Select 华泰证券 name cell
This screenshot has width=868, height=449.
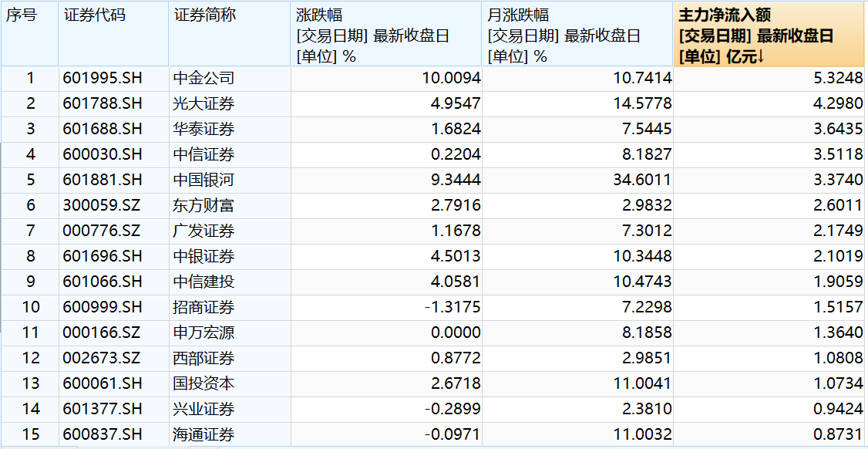230,130
